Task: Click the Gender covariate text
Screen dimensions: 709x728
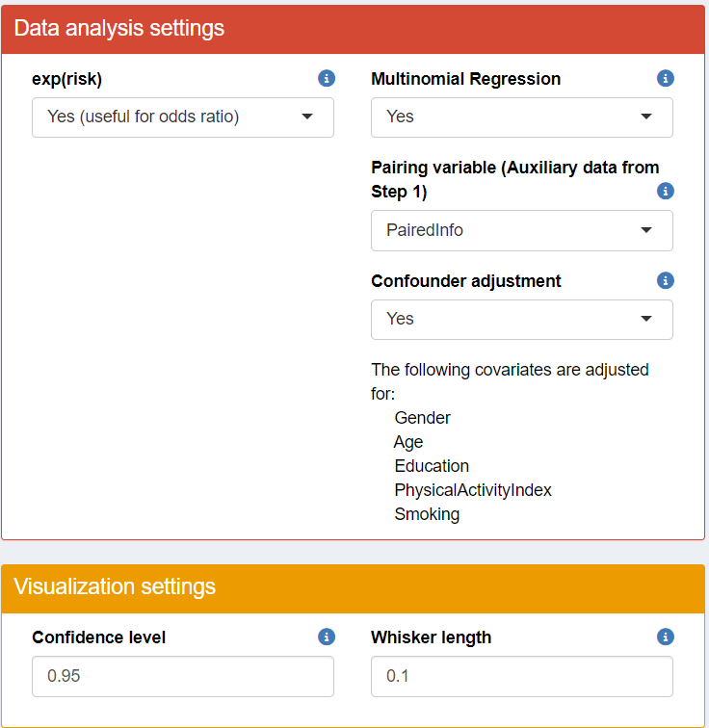Action: point(422,418)
